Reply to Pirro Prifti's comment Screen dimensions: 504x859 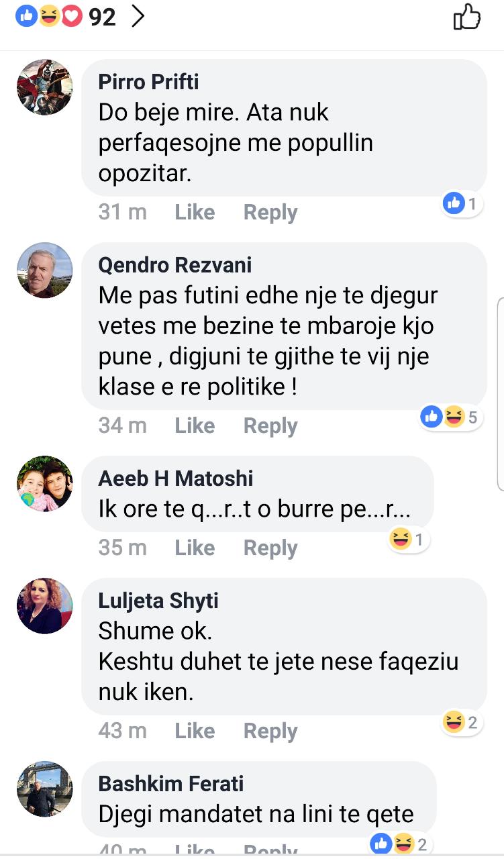[270, 212]
